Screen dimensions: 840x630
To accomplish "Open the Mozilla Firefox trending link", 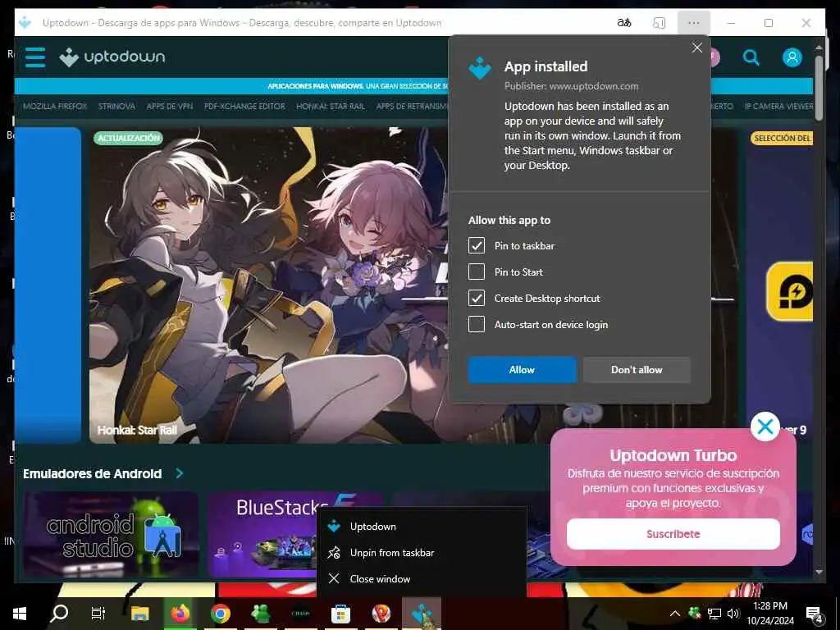I will coord(55,106).
